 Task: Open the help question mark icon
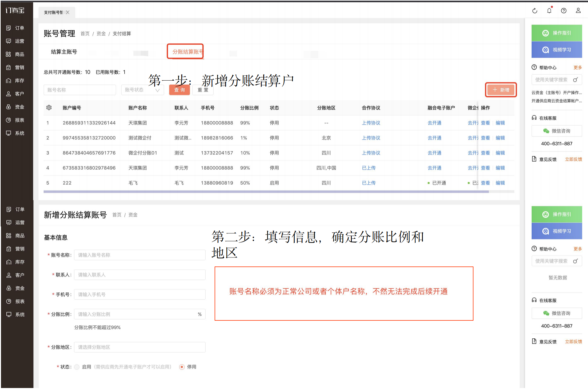coord(564,11)
